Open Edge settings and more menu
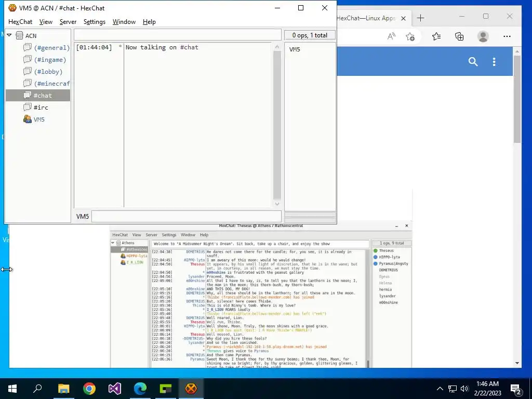 click(x=507, y=36)
